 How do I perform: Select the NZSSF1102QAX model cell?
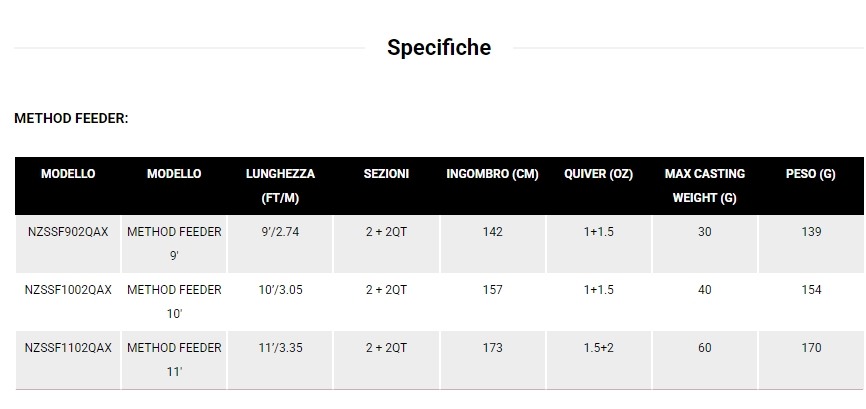(68, 348)
